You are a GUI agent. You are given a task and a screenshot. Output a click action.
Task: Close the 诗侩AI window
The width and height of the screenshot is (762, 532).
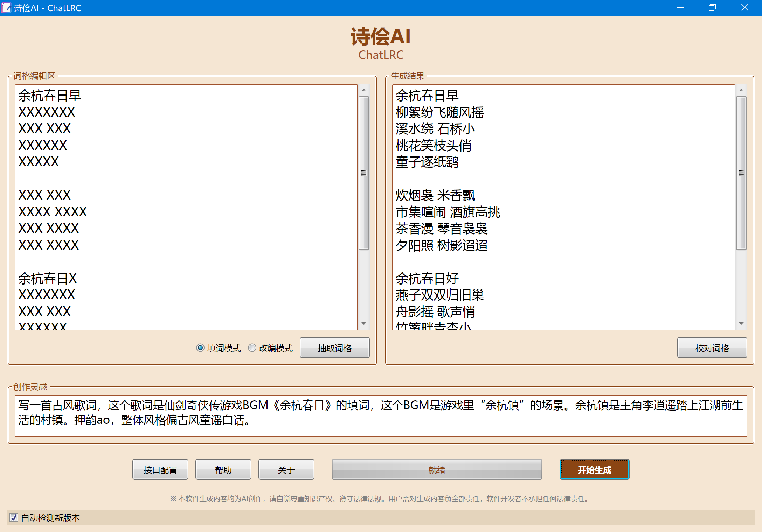point(744,7)
